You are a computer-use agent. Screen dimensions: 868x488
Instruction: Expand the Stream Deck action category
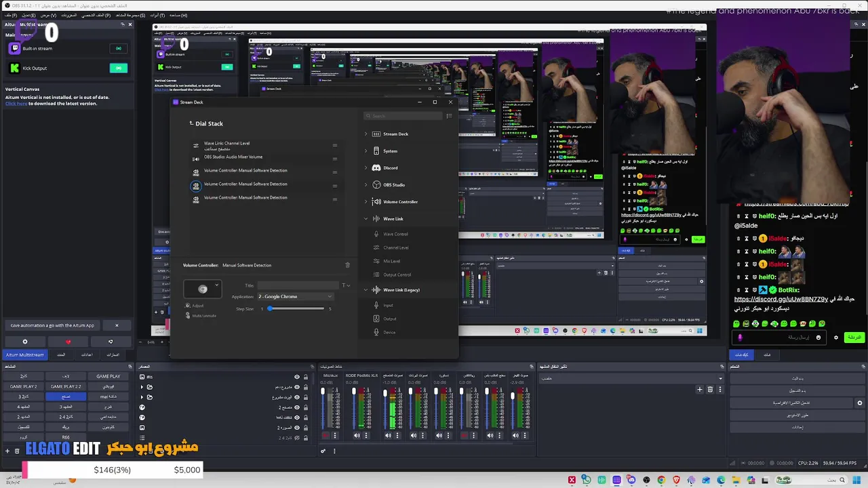[x=366, y=134]
